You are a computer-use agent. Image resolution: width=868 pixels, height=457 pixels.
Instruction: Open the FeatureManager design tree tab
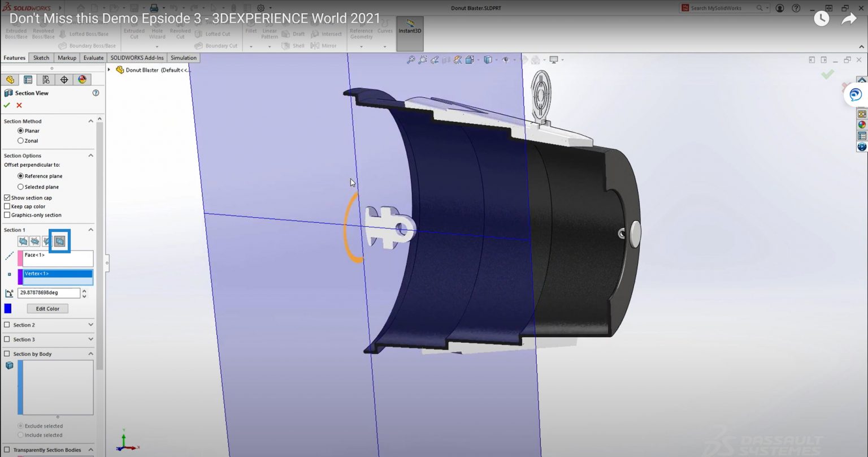coord(10,80)
